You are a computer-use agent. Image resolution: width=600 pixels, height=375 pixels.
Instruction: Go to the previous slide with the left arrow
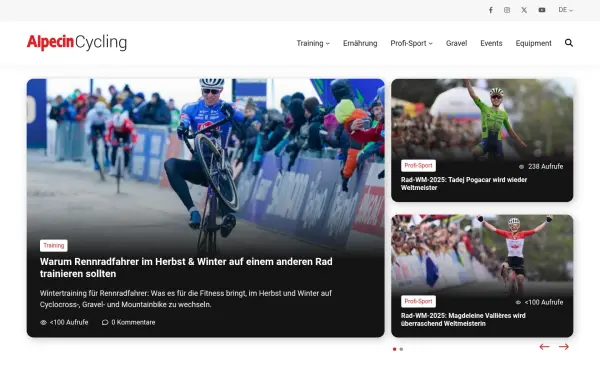coord(544,347)
